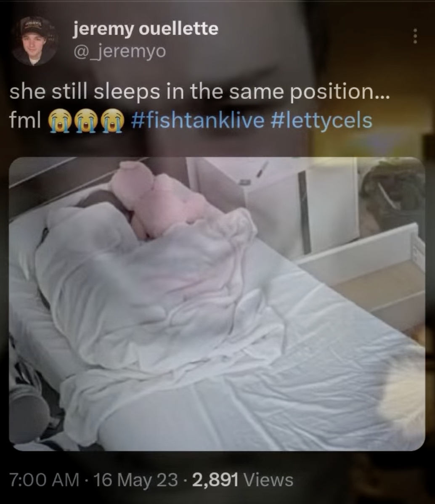Viewport: 435px width, 504px height.
Task: Click the middle crying face emoji
Action: 86,121
